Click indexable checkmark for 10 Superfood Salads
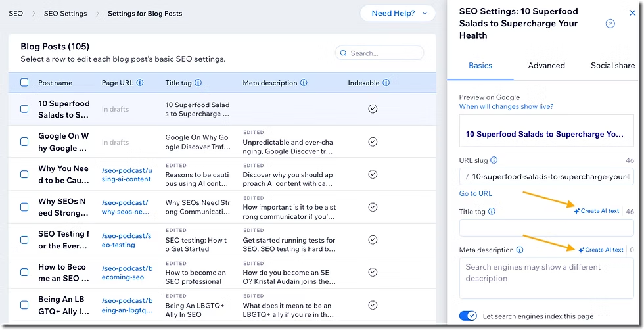Image resolution: width=644 pixels, height=330 pixels. coord(373,109)
